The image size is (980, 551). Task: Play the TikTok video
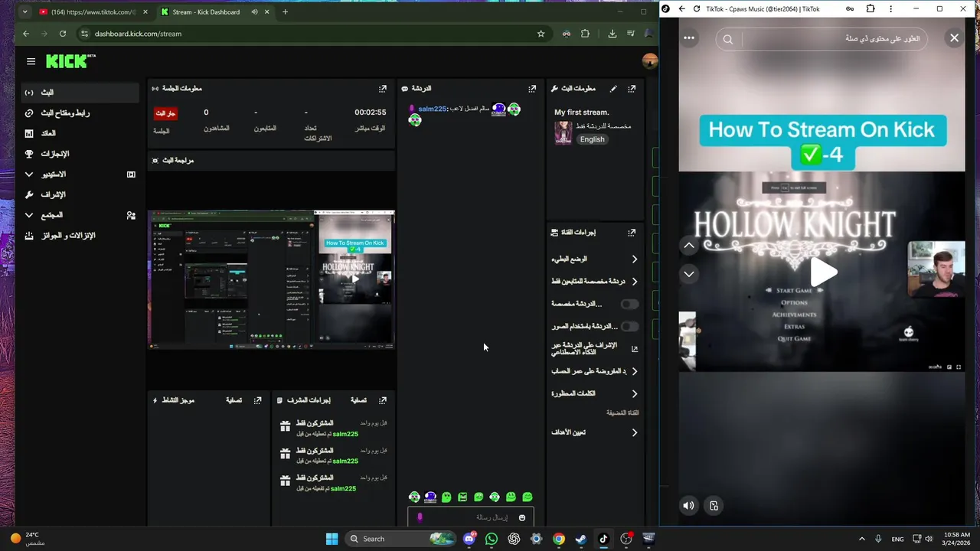[824, 272]
